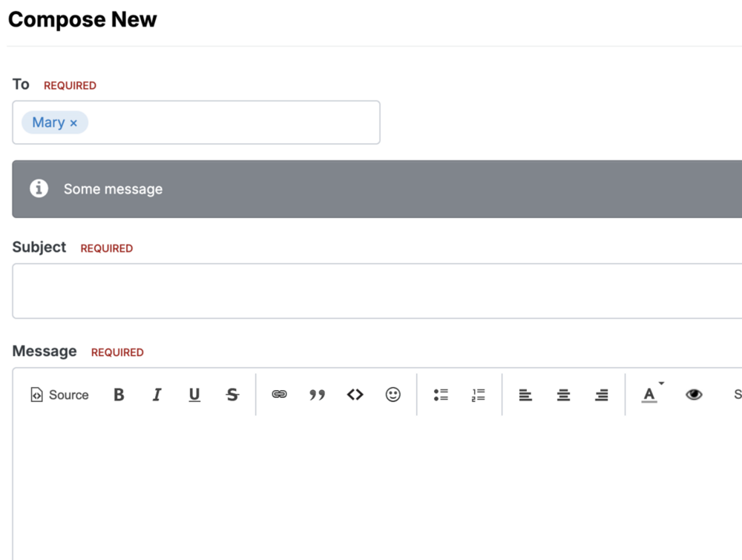
Task: Click the Subject input field
Action: pyautogui.click(x=377, y=291)
